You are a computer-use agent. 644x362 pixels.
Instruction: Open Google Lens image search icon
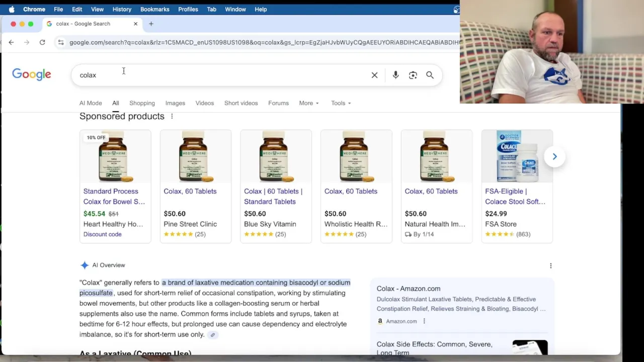point(413,75)
